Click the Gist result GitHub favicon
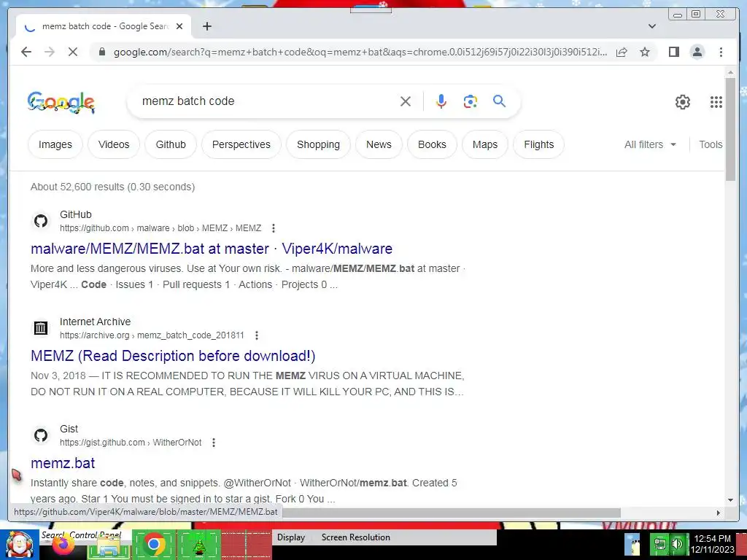The width and height of the screenshot is (747, 560). click(41, 435)
